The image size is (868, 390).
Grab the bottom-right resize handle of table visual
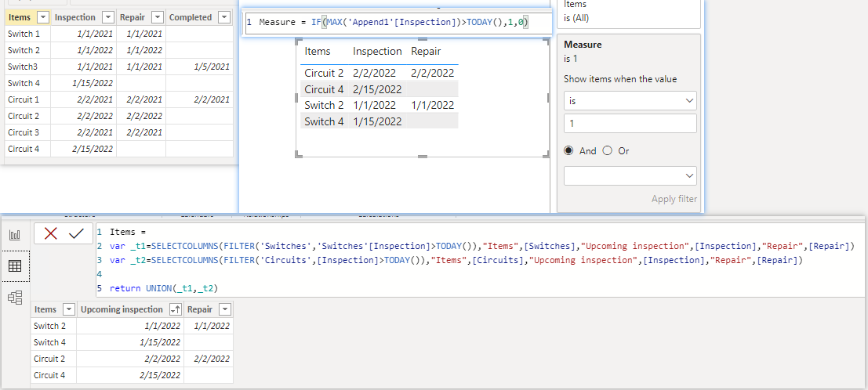point(547,155)
